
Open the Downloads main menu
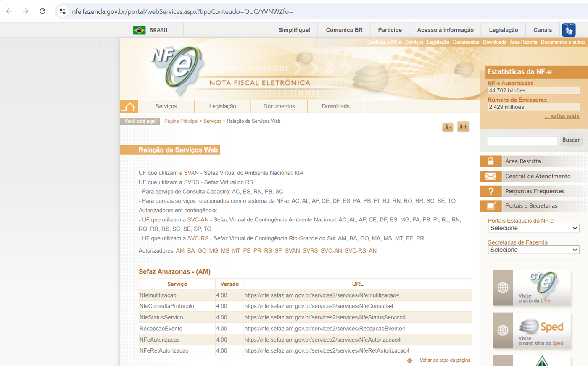tap(335, 107)
